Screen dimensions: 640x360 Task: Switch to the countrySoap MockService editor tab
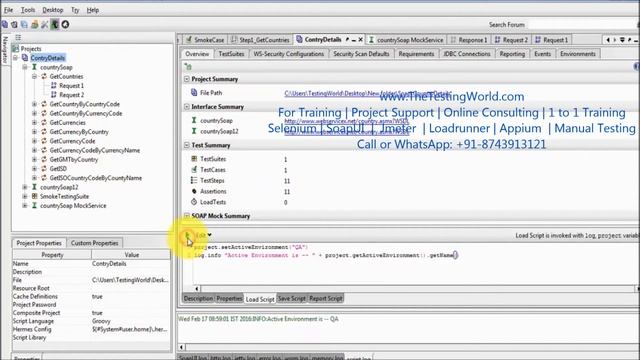(x=406, y=40)
